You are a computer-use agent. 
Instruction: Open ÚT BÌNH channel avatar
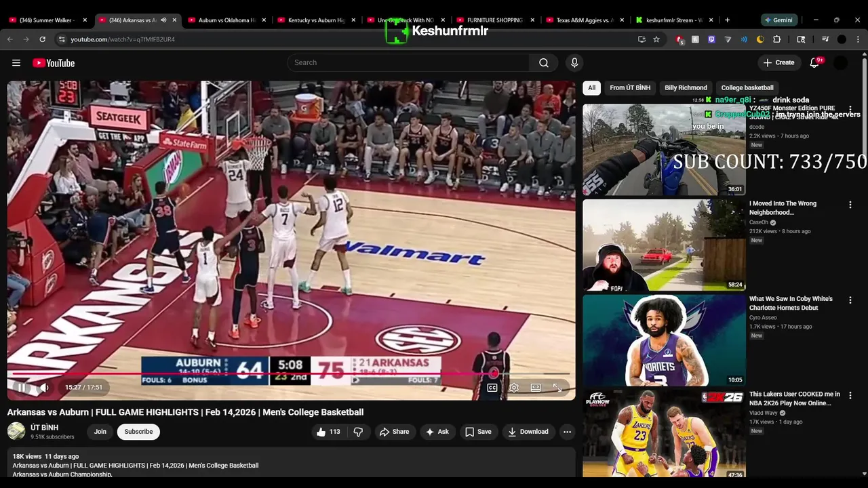[16, 432]
